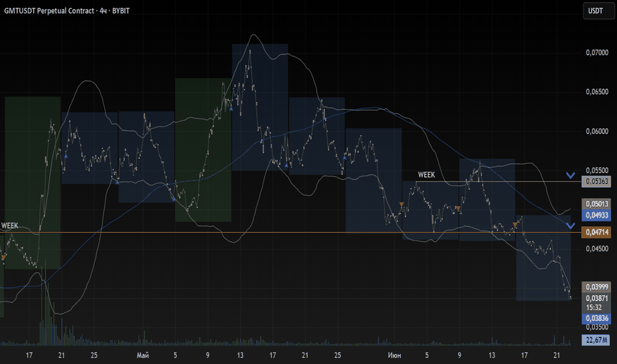The height and width of the screenshot is (364, 617).
Task: Click the Май month label on time axis
Action: pos(142,355)
